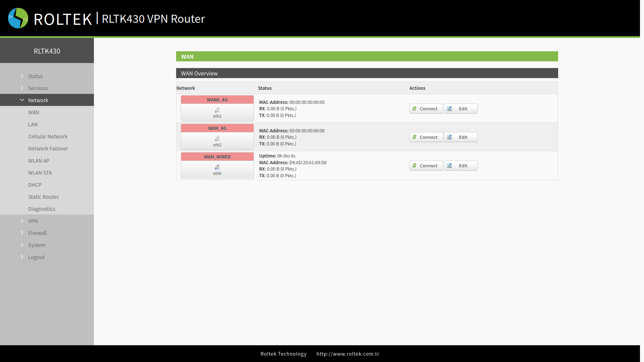Connect the WAN_WIRED interface
This screenshot has width=644, height=362.
[x=426, y=166]
